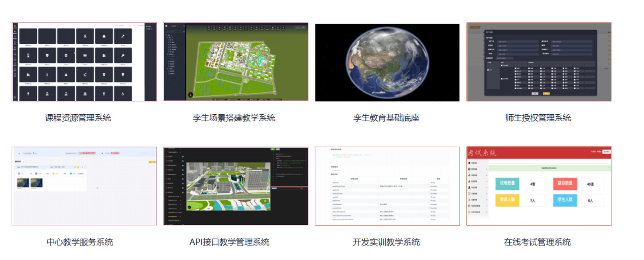Click the wrench icon tile
644x260 pixels.
123,56
